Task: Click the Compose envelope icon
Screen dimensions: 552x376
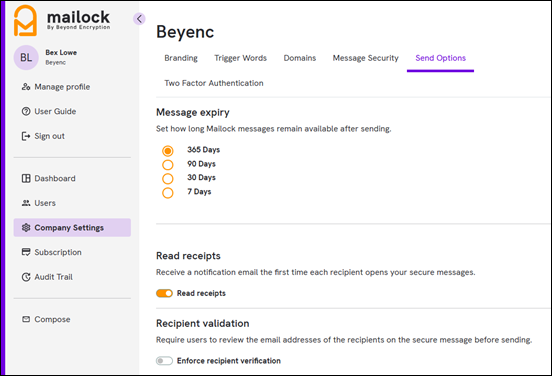Action: (26, 319)
